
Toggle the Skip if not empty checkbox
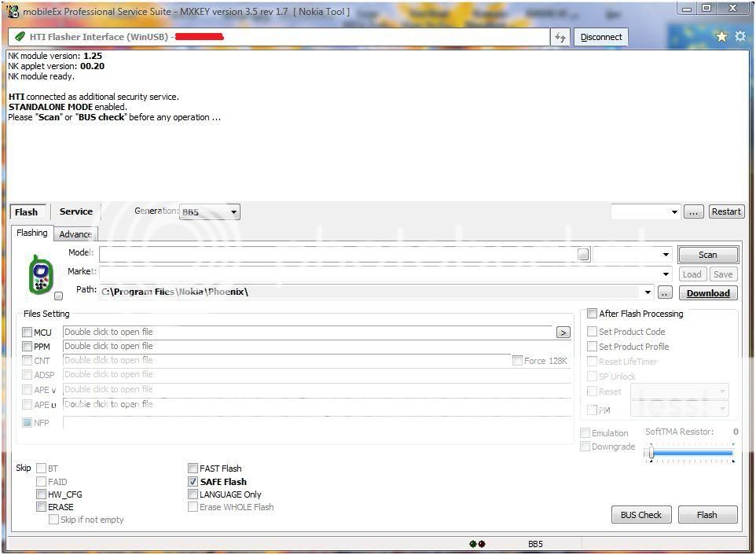click(53, 520)
